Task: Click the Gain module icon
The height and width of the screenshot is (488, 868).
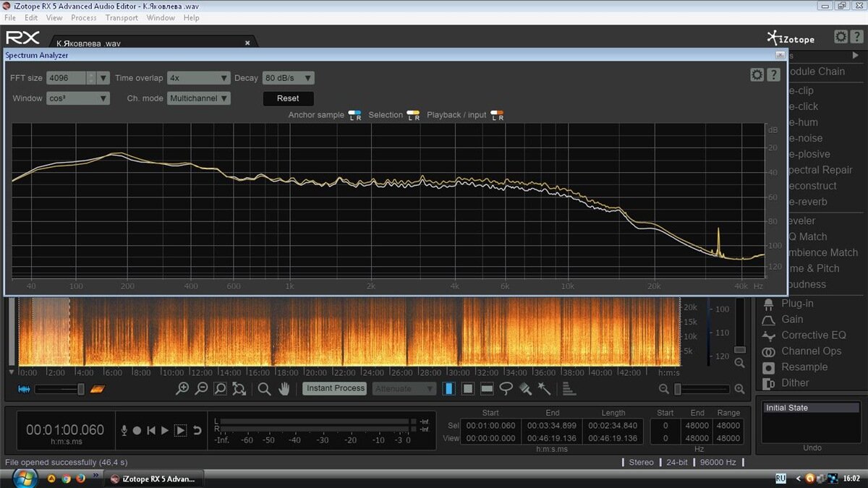Action: [x=768, y=320]
